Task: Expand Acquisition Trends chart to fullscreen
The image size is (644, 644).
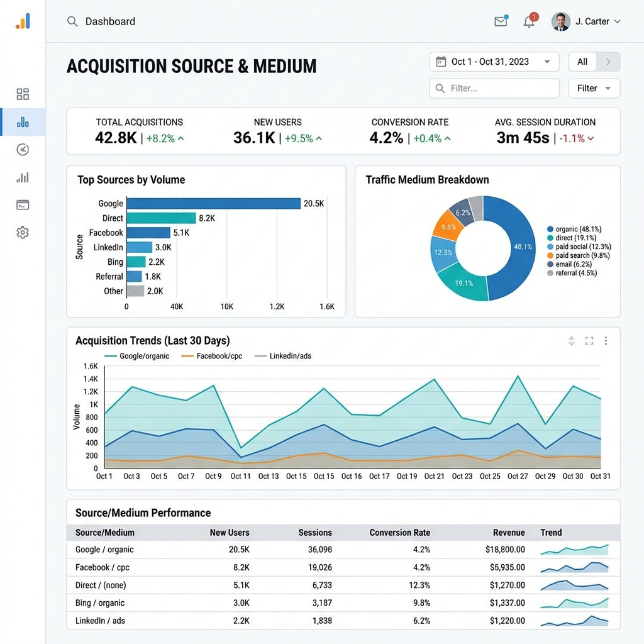Action: [589, 340]
